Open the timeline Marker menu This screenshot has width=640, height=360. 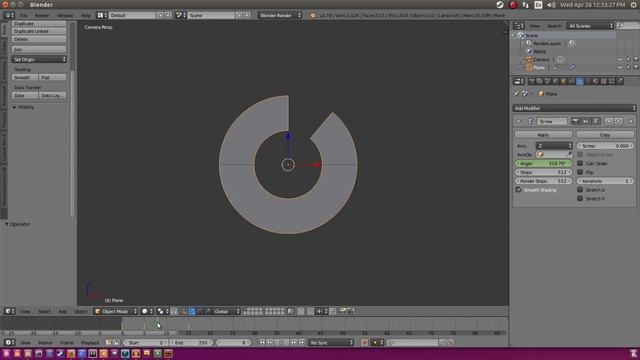coord(45,342)
